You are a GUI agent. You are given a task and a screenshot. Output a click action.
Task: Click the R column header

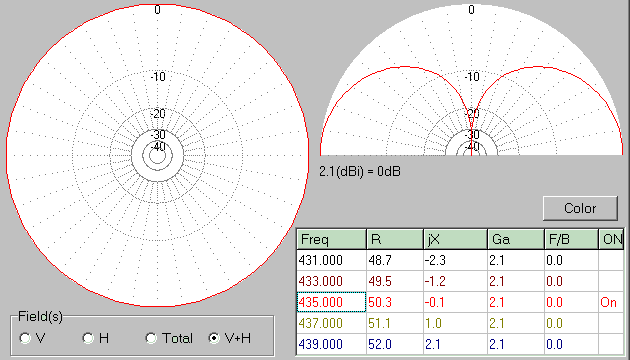pos(395,239)
